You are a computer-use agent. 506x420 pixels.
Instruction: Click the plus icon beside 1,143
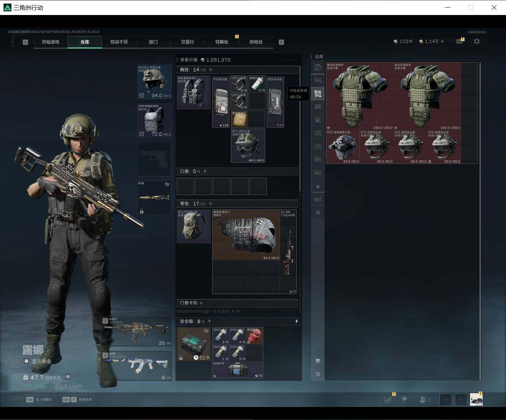pyautogui.click(x=442, y=41)
